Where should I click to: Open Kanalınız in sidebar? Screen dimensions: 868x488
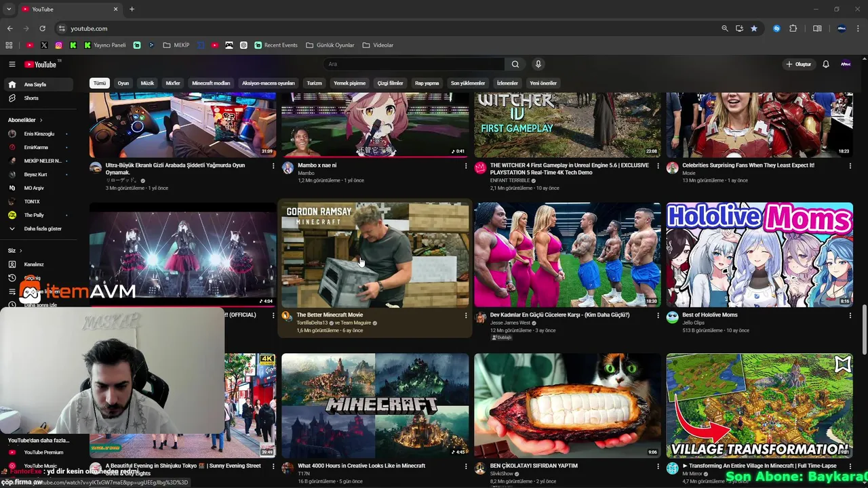(x=38, y=264)
